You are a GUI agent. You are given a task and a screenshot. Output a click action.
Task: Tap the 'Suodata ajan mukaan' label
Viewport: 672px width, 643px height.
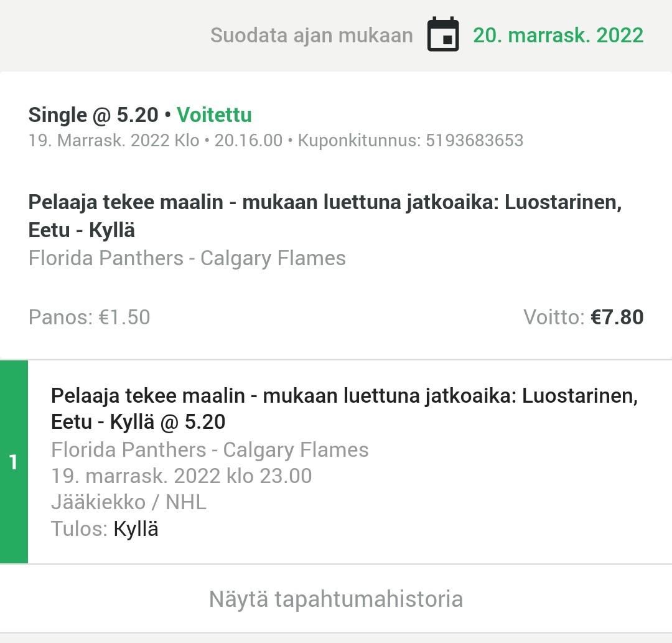click(x=311, y=35)
